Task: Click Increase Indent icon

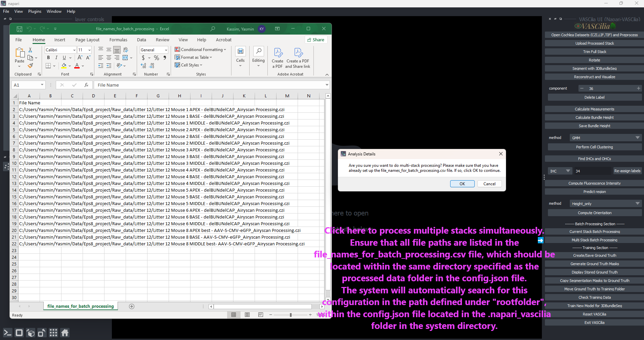Action: pos(109,66)
